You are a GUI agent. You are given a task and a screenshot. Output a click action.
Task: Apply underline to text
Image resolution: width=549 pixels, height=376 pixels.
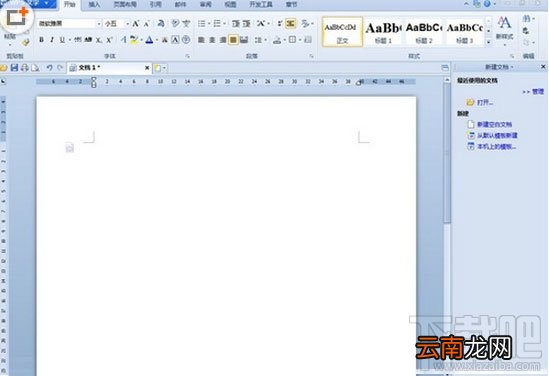point(62,40)
